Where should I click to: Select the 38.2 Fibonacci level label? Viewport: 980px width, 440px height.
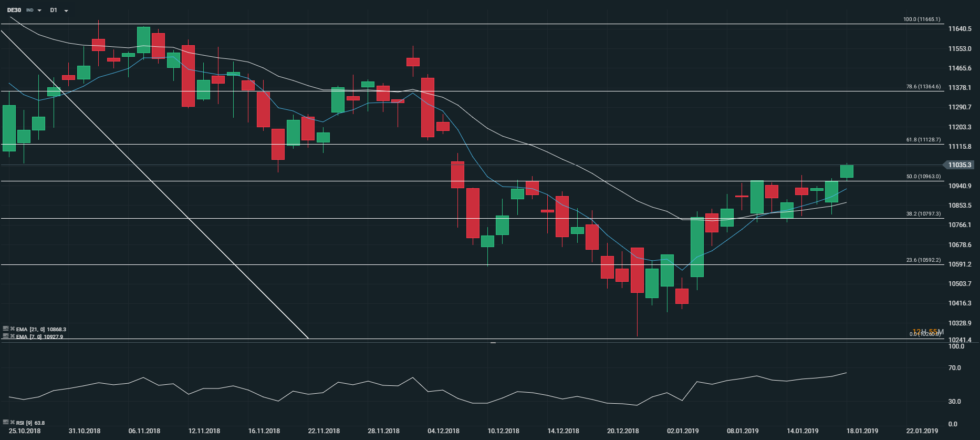click(923, 214)
